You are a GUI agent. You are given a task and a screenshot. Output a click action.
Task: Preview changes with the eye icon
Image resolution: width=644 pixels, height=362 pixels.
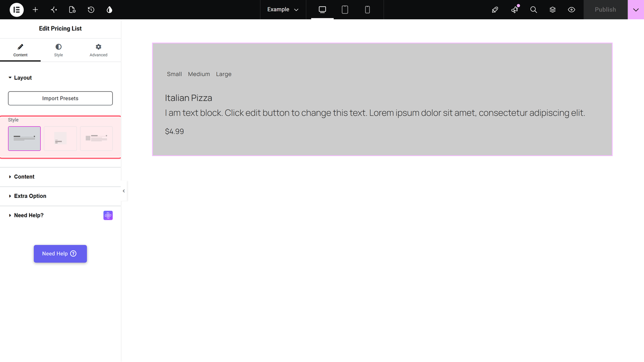572,10
